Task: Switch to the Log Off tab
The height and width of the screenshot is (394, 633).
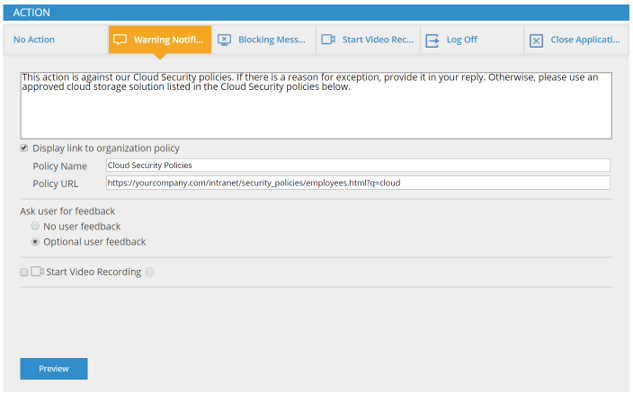Action: pyautogui.click(x=472, y=40)
